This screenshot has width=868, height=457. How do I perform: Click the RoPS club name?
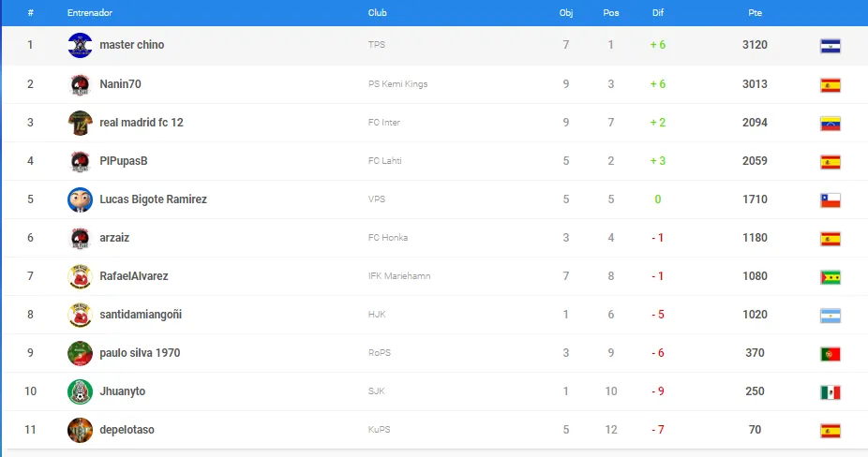[380, 353]
